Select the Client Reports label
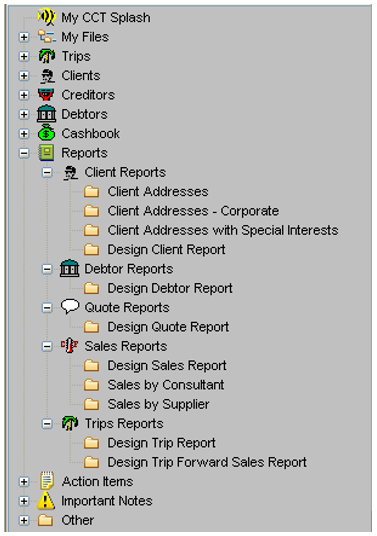Viewport: 377px width, 536px height. (x=125, y=172)
